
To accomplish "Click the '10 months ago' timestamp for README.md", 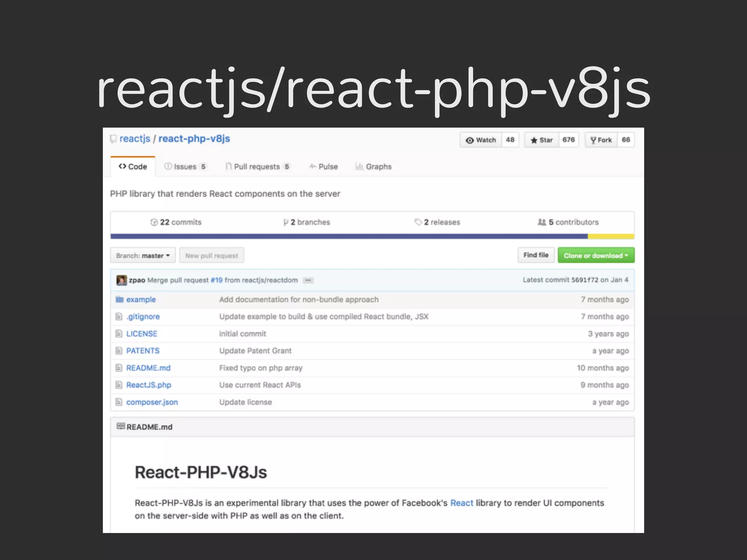I will [x=603, y=368].
